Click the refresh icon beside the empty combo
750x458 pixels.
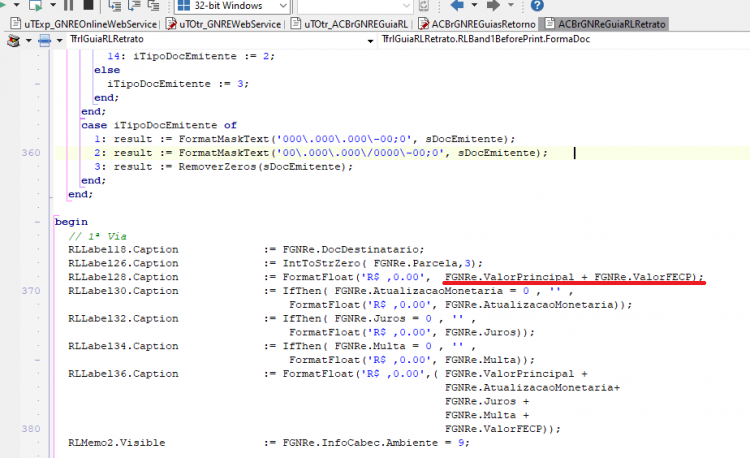(424, 5)
